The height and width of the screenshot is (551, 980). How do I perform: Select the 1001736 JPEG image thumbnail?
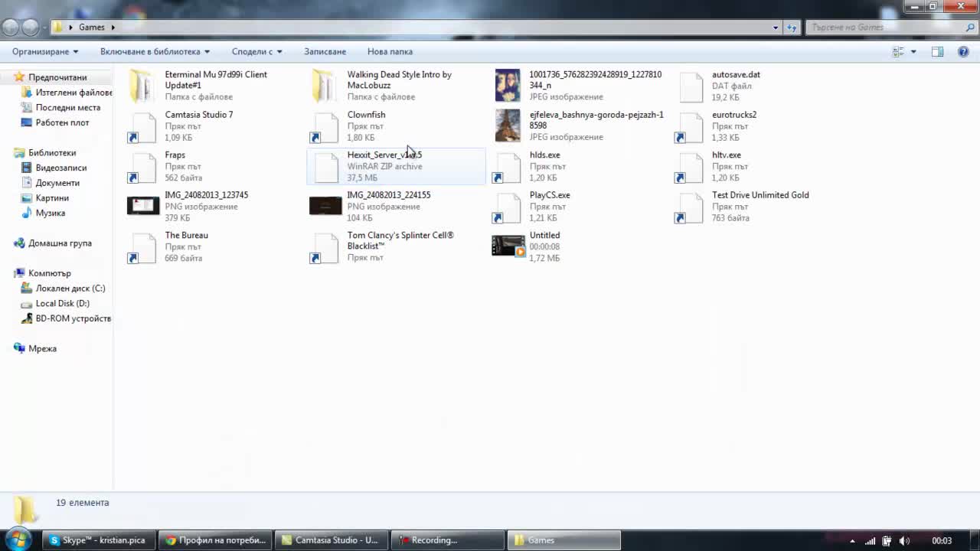tap(508, 85)
